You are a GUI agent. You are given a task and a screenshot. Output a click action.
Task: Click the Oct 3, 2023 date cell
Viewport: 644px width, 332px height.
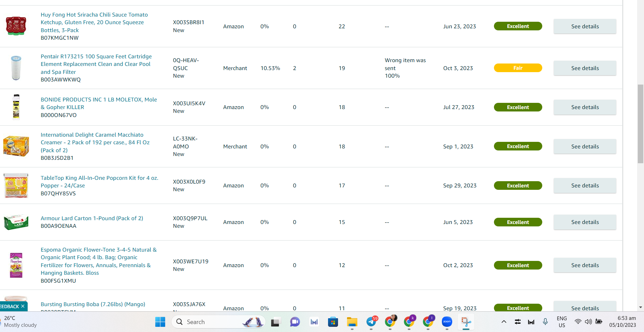[x=458, y=68]
